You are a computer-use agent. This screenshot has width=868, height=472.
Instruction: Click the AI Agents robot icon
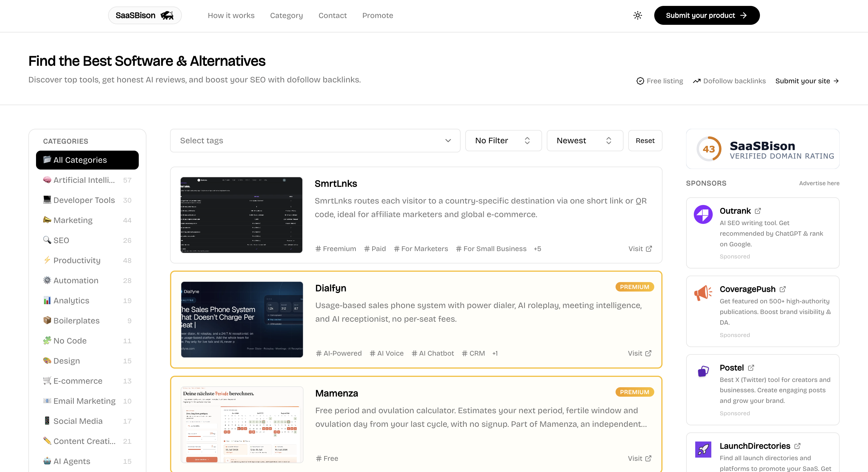coord(47,460)
